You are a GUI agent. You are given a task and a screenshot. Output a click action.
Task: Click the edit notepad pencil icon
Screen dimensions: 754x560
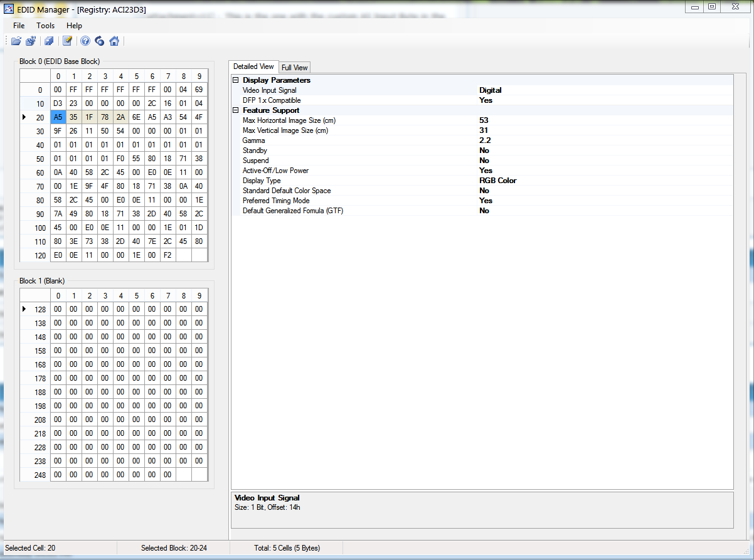click(x=67, y=41)
